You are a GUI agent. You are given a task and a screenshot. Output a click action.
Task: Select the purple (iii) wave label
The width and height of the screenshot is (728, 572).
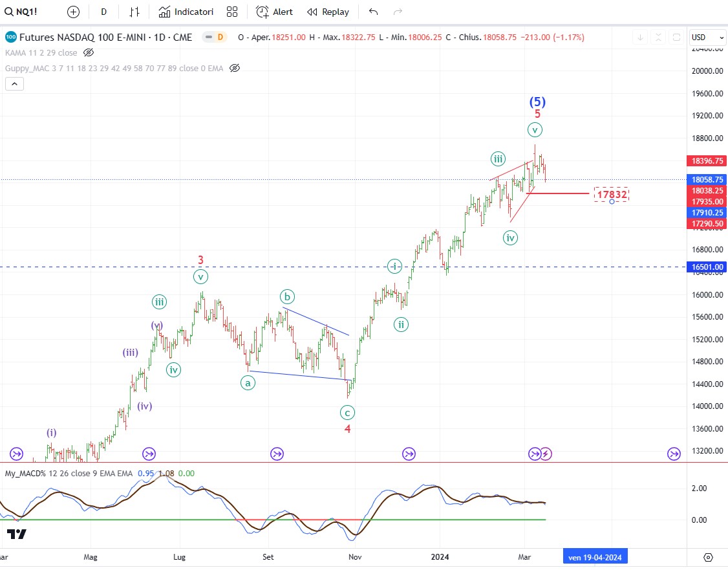pos(130,353)
